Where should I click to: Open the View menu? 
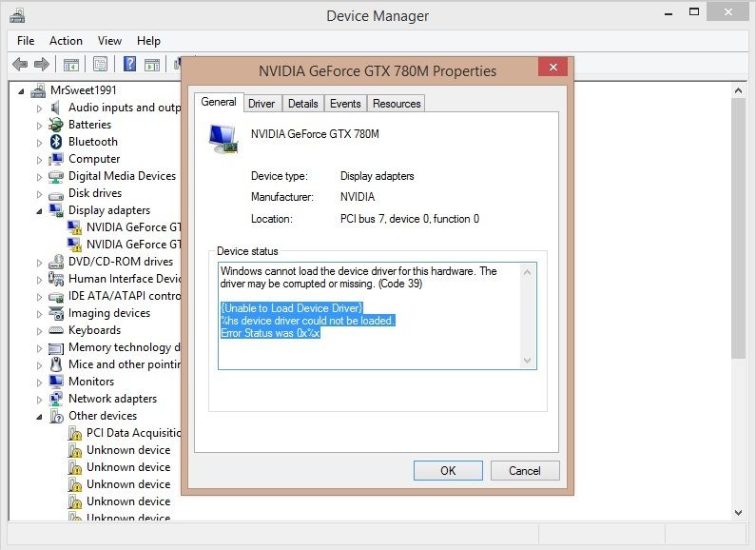pos(109,41)
